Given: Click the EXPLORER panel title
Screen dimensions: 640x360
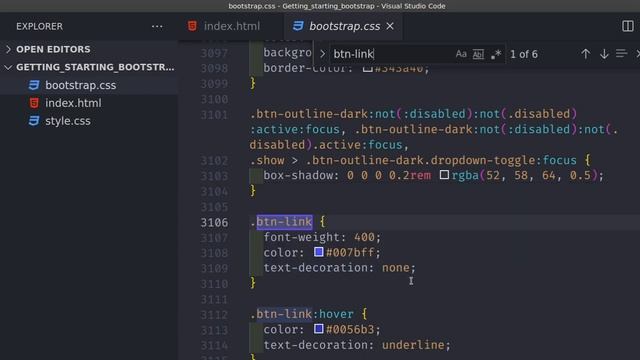Looking at the screenshot, I should click(x=40, y=27).
